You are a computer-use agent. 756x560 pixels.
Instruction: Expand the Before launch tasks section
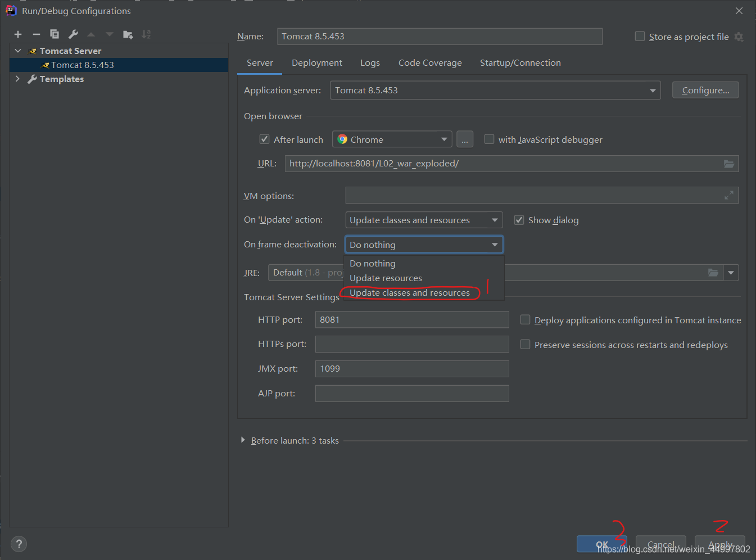click(x=243, y=440)
